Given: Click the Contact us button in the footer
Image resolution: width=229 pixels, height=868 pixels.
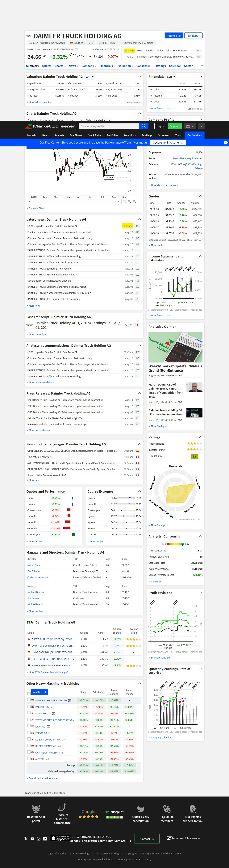Looking at the screenshot, I should pos(147,839).
